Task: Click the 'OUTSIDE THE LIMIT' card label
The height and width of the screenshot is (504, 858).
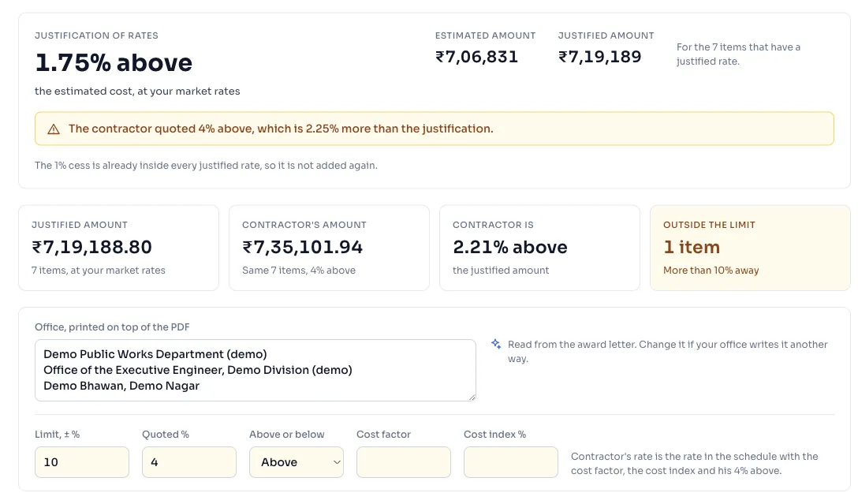Action: point(709,225)
